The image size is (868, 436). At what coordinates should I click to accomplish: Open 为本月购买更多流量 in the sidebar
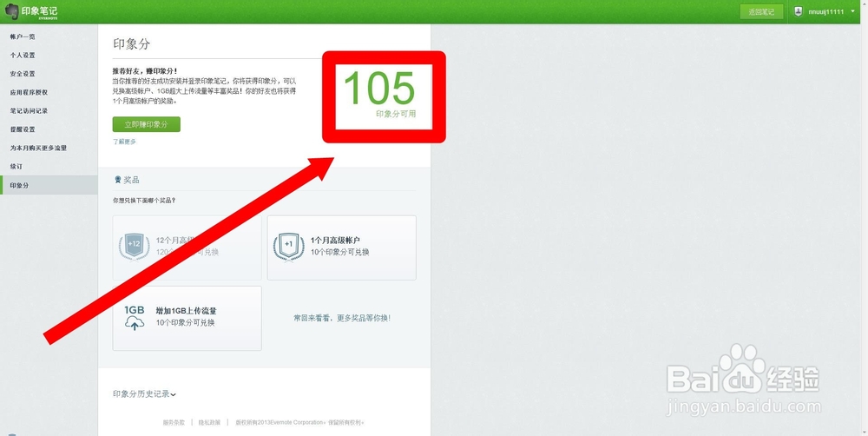[38, 148]
